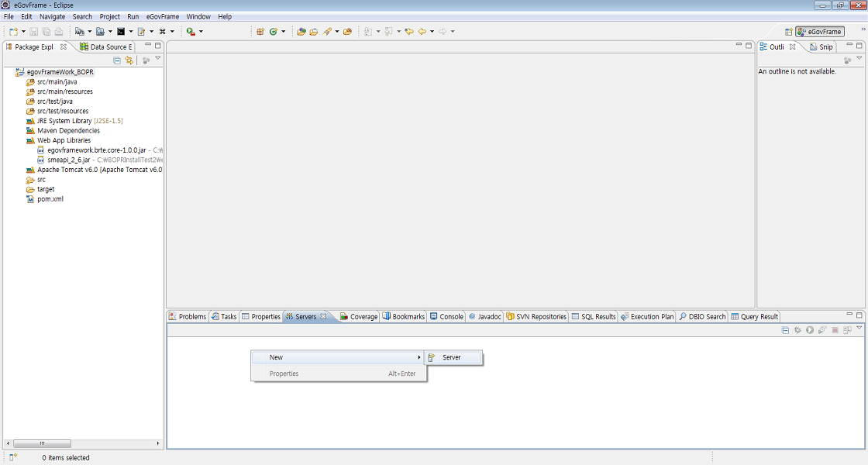Click Last Edit Location toolbar icon
Screen dimensions: 868x465
tap(409, 32)
